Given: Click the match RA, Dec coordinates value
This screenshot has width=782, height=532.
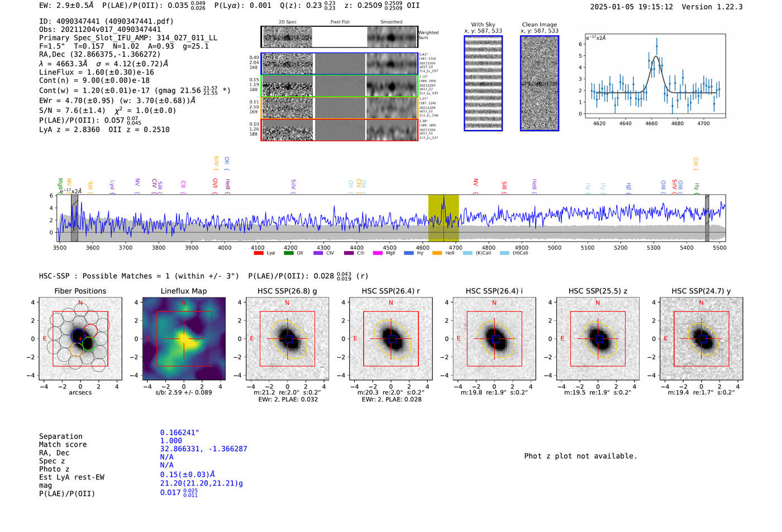Looking at the screenshot, I should click(203, 449).
